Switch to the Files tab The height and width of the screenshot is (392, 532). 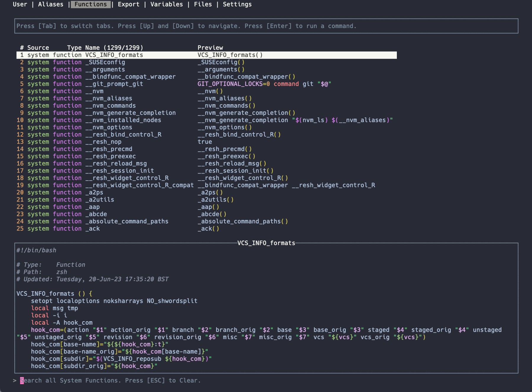pos(203,4)
